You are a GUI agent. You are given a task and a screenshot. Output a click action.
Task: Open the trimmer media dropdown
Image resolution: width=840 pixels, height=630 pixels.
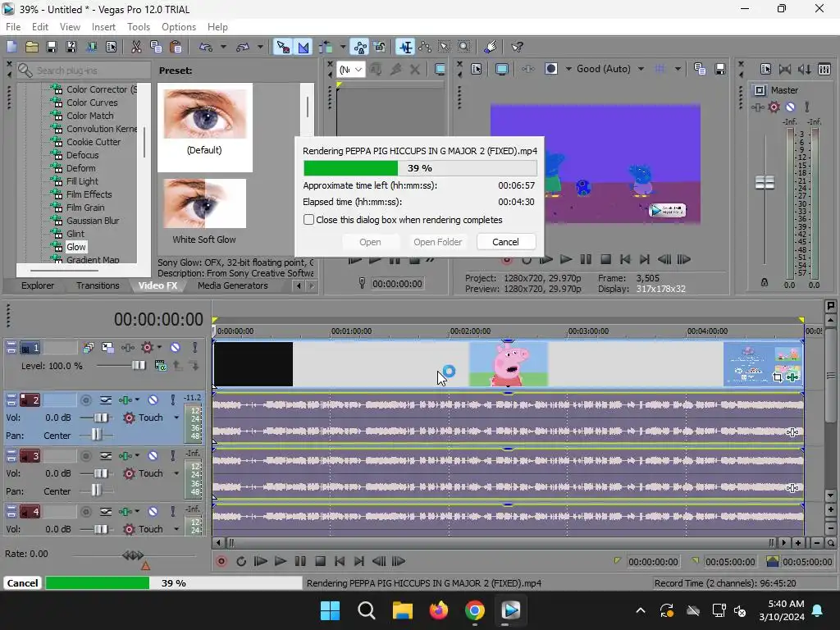pyautogui.click(x=351, y=69)
